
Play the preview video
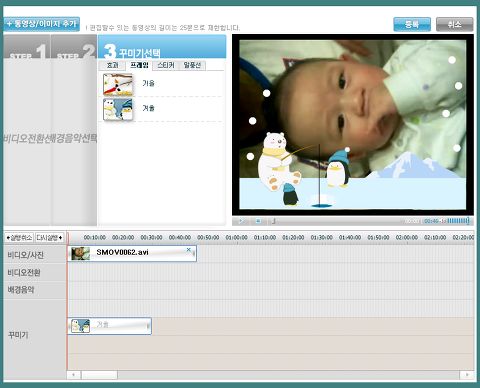pos(241,221)
